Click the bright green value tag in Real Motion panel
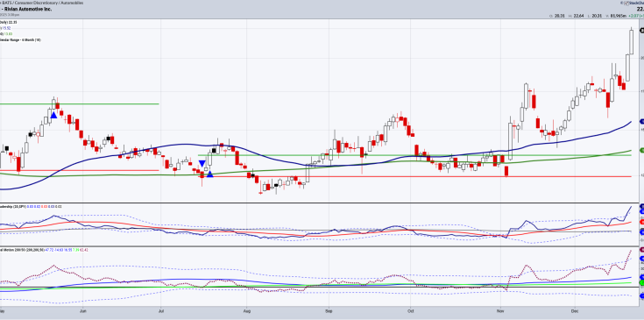 pyautogui.click(x=642, y=282)
